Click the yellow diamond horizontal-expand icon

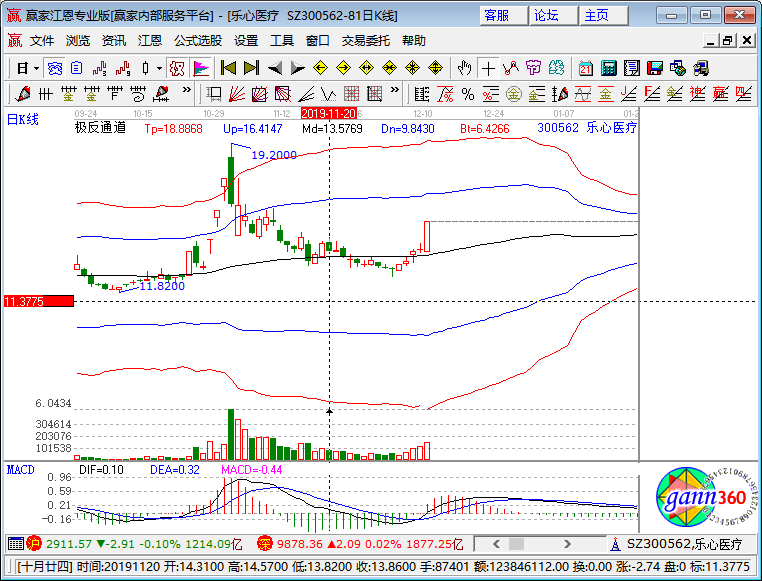[366, 68]
